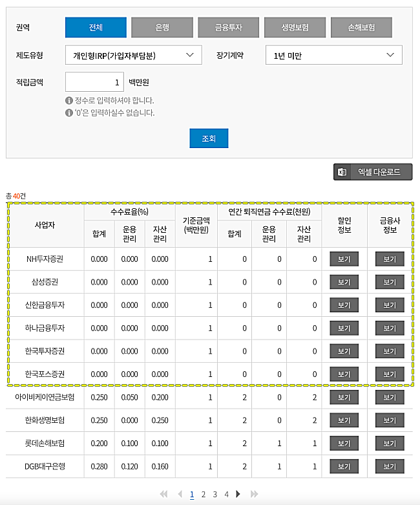The width and height of the screenshot is (420, 505).
Task: Click info icon beside '0'은 입력하실수 없습니다
Action: [69, 113]
